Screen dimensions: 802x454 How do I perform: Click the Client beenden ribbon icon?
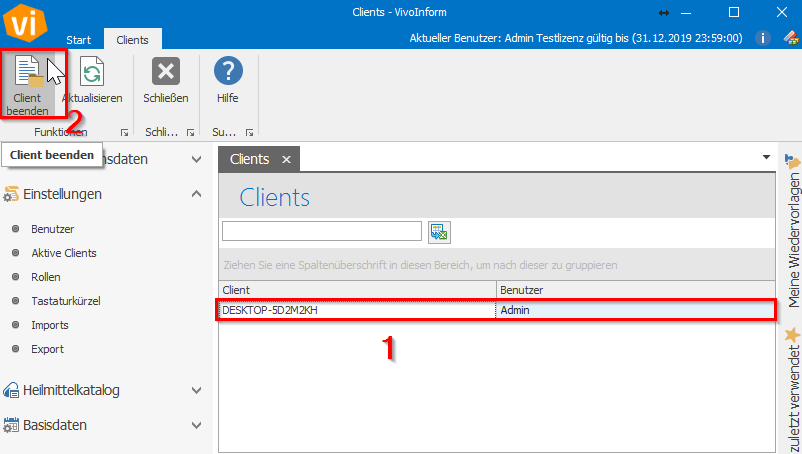[29, 71]
